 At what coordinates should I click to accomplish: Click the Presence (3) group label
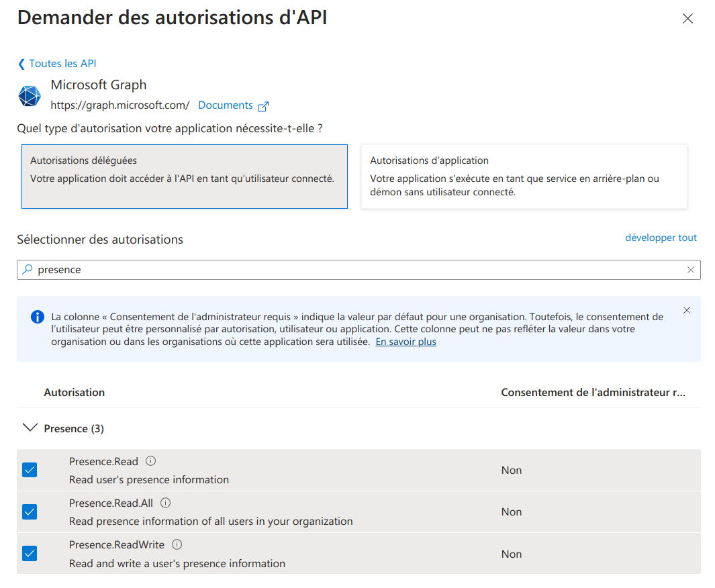[74, 428]
